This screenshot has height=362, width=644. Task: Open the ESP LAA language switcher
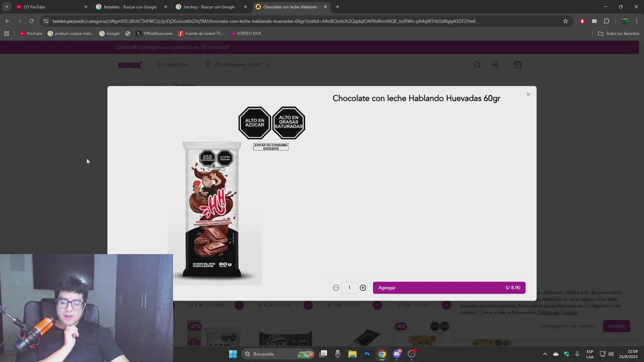click(590, 354)
